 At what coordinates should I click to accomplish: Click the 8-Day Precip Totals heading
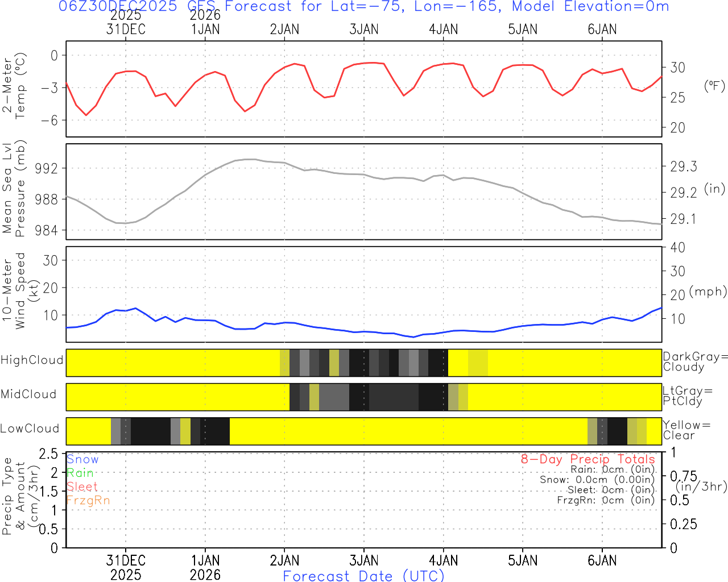point(588,459)
